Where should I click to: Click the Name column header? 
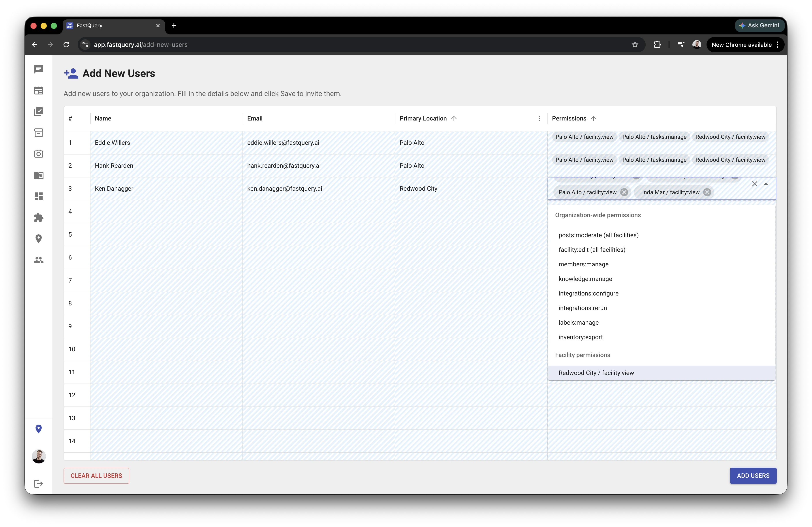(x=166, y=119)
